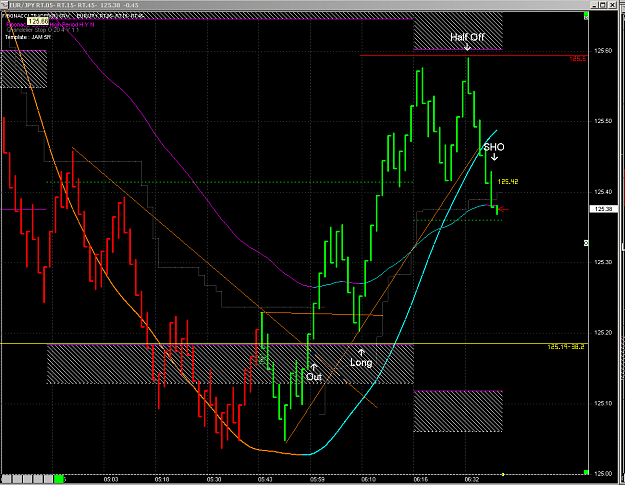
Task: Click the 05:30 time axis label
Action: pos(214,479)
